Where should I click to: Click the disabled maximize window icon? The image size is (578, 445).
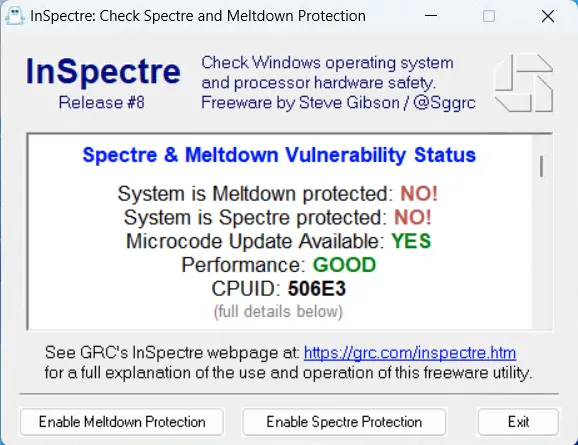click(x=489, y=16)
